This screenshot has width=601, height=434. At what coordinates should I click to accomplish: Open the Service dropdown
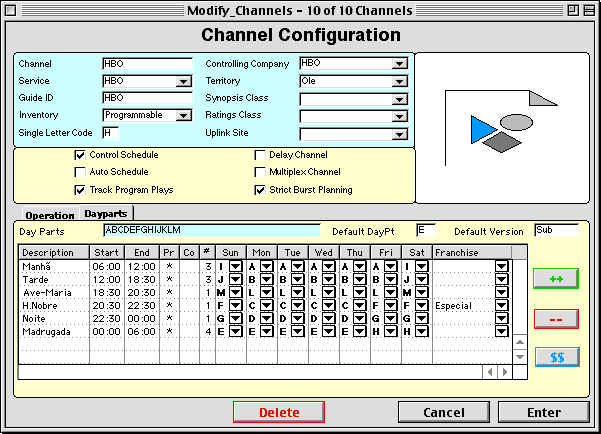click(184, 81)
